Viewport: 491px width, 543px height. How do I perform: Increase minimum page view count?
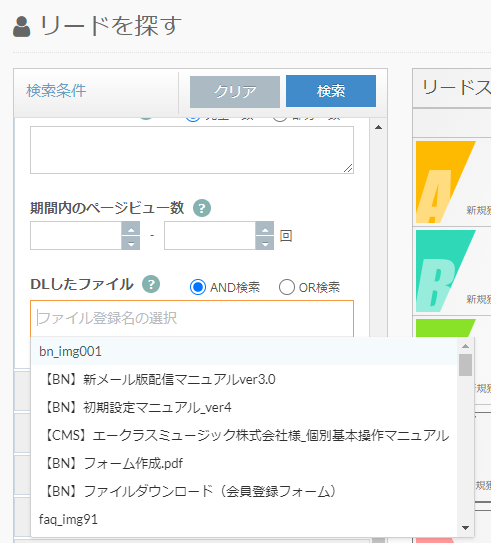tap(131, 229)
